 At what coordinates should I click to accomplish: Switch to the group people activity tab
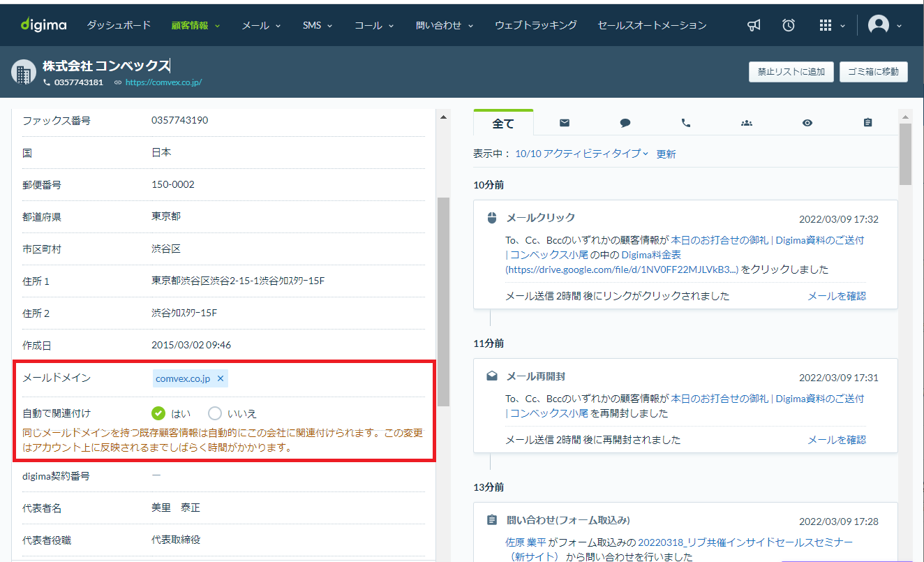[747, 123]
